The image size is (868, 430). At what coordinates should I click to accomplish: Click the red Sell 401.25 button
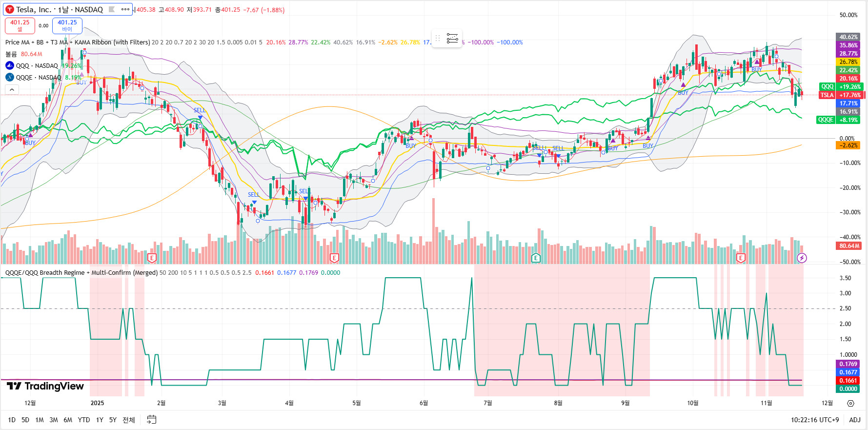click(x=20, y=25)
